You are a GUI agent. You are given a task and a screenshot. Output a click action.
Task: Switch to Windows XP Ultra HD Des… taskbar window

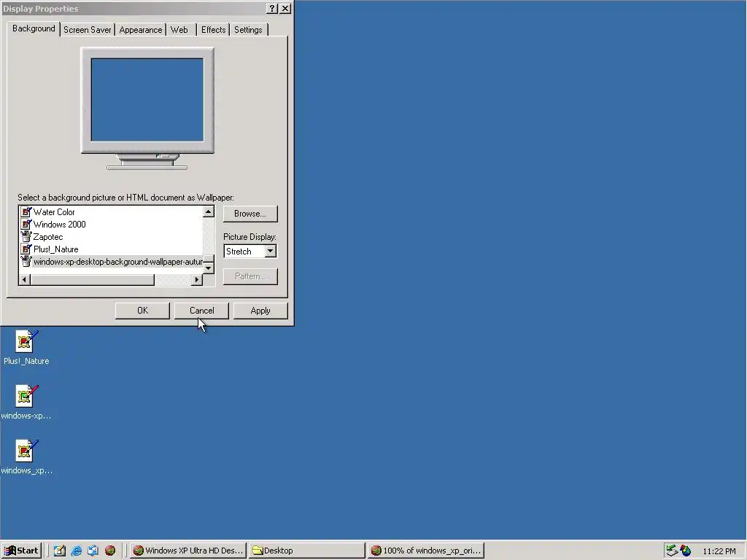coord(188,551)
